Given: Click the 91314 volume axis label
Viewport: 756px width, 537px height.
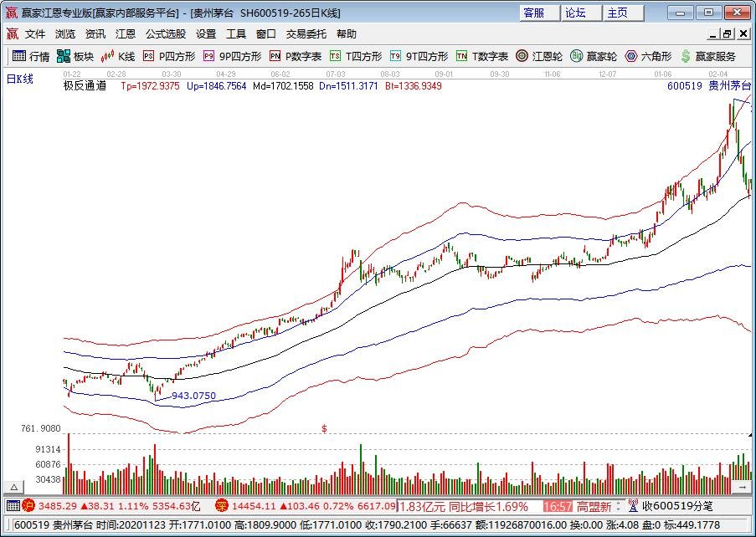Looking at the screenshot, I should click(x=48, y=449).
